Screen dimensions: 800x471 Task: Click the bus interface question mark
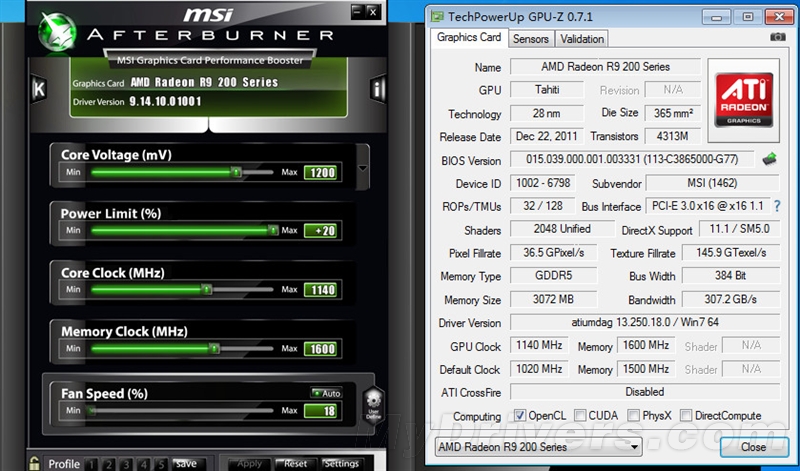(777, 206)
